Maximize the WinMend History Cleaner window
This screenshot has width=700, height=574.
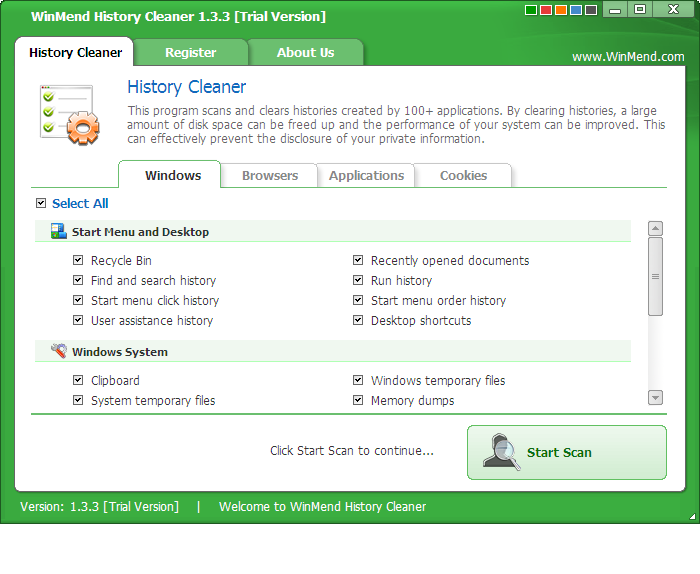tap(640, 10)
